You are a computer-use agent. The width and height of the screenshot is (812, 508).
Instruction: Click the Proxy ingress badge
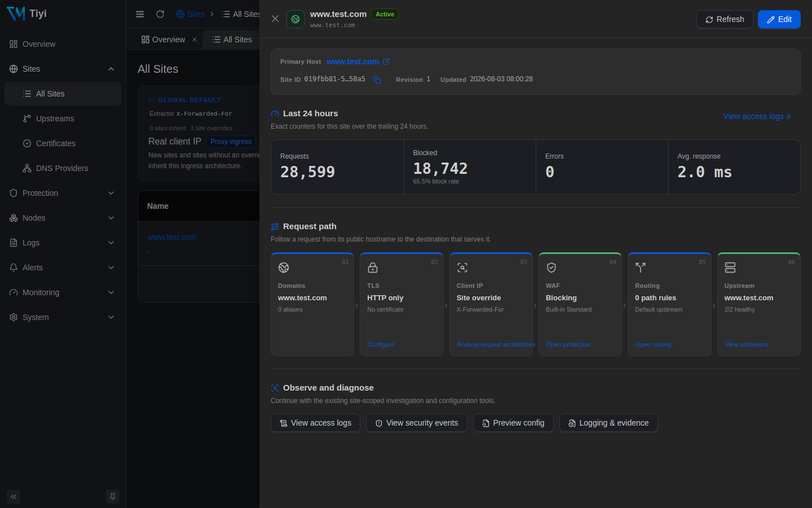click(x=231, y=142)
